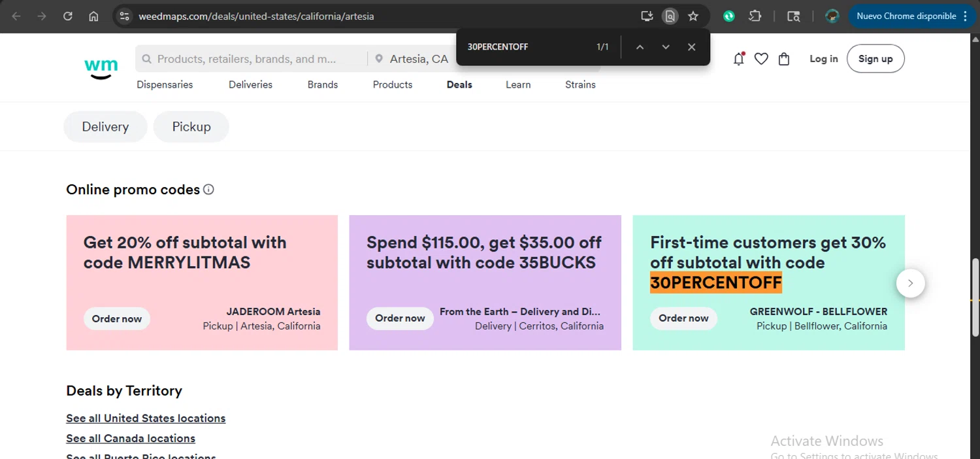Reload the current page
This screenshot has width=980, height=459.
point(68,16)
